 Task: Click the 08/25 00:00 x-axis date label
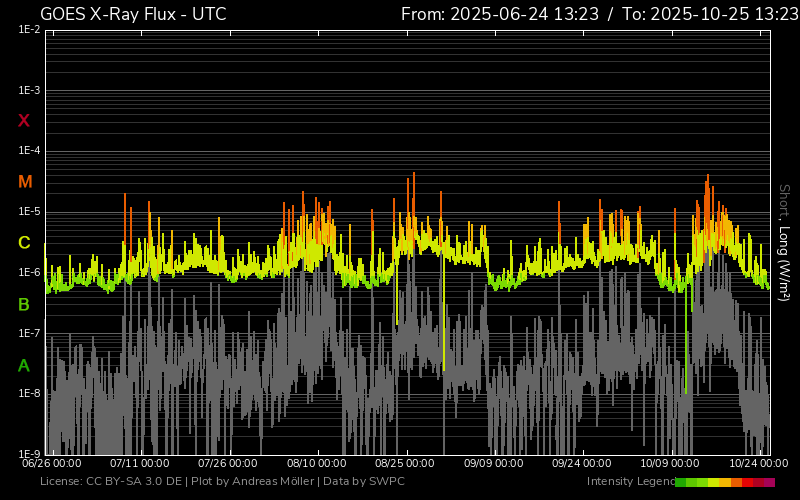[x=405, y=463]
